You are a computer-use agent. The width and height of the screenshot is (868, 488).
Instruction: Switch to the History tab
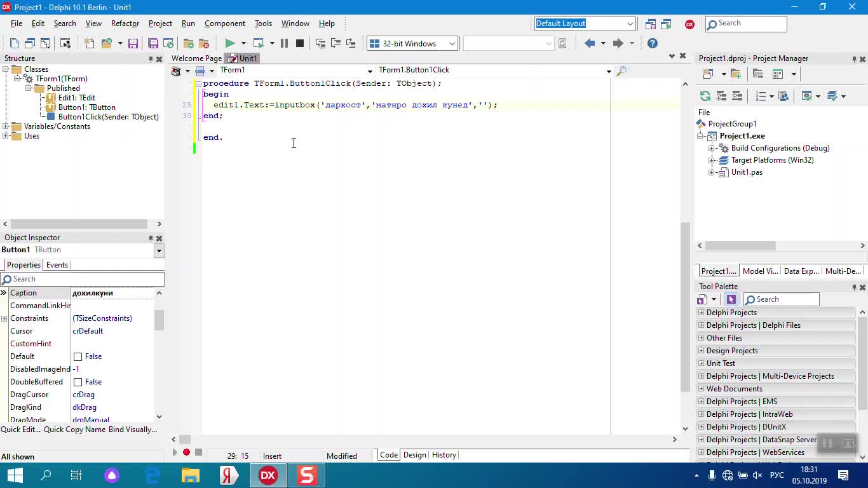[x=444, y=455]
